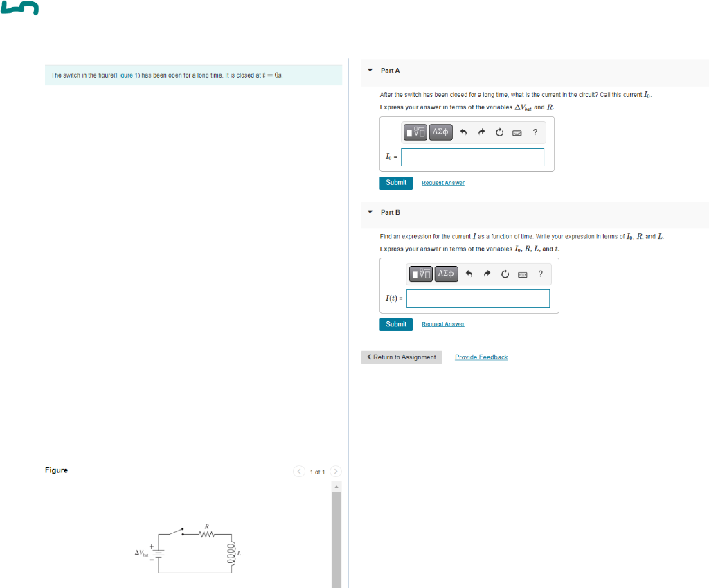Redo in the Part B equation editor
Image resolution: width=709 pixels, height=588 pixels.
pyautogui.click(x=486, y=274)
